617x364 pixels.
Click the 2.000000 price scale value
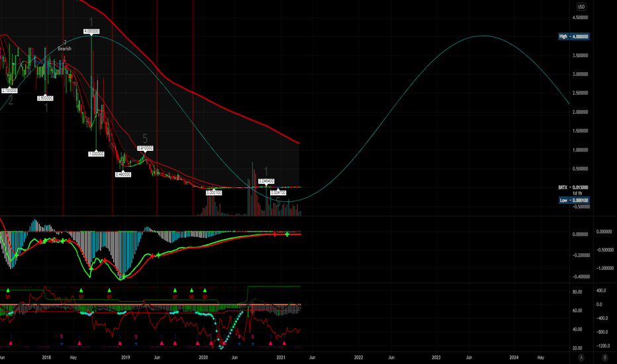point(580,112)
